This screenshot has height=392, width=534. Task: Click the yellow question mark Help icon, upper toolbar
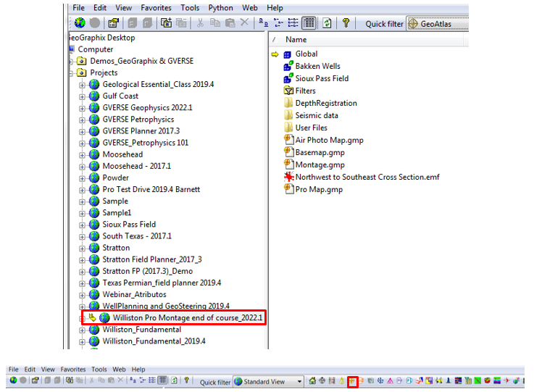[x=346, y=22]
